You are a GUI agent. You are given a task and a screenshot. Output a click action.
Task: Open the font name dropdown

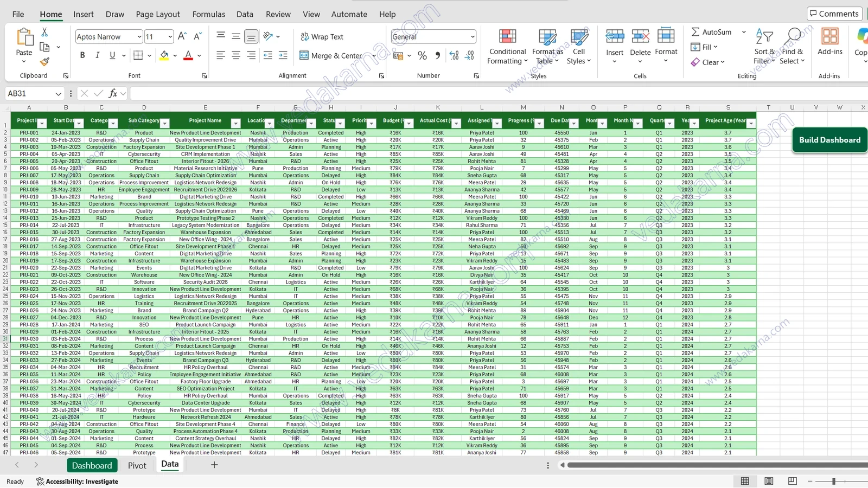tap(139, 36)
